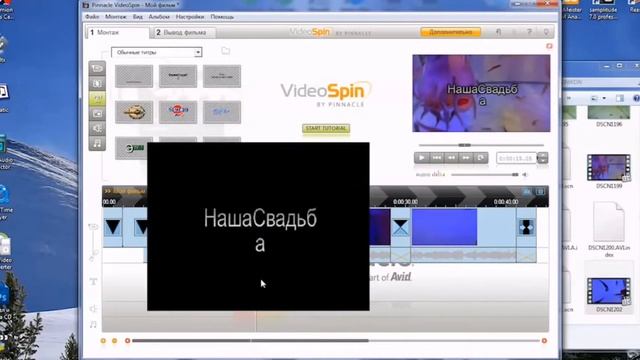The width and height of the screenshot is (640, 360).
Task: Switch to the 1 Монтаж tab
Action: pyautogui.click(x=118, y=32)
